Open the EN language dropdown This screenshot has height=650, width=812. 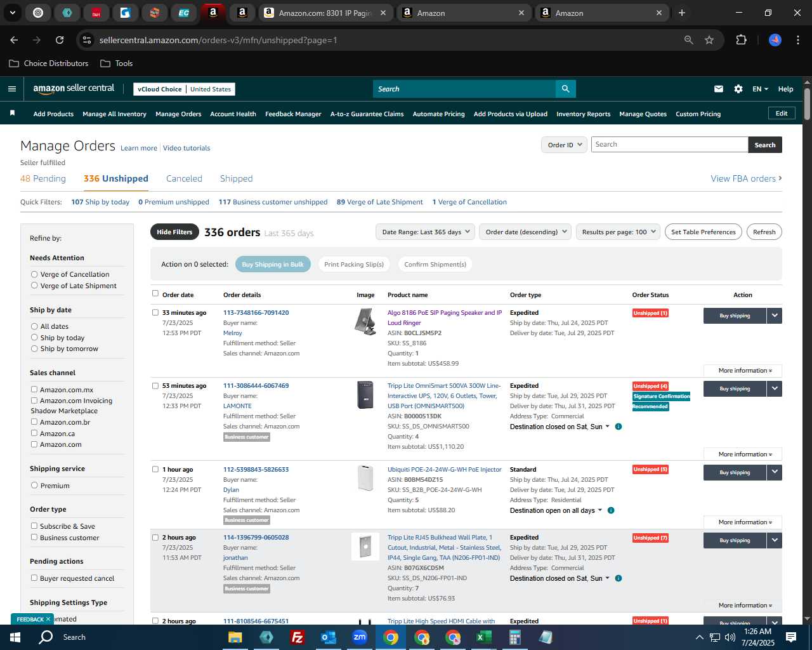(x=760, y=89)
